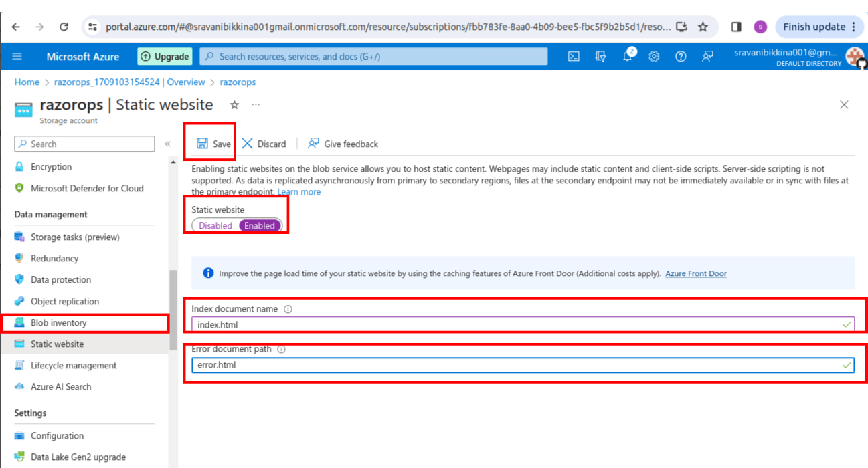Open the Azure Front Door link
The image size is (868, 468).
point(695,273)
